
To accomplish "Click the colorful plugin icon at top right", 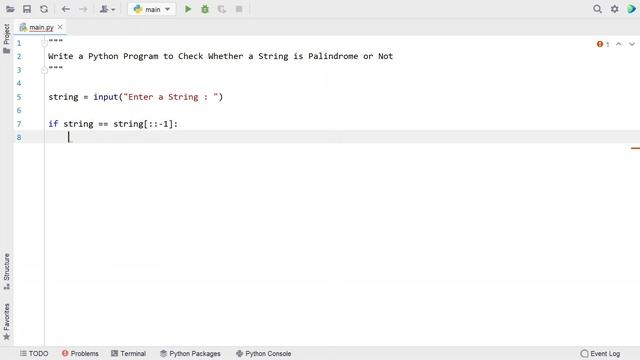I will [x=631, y=9].
